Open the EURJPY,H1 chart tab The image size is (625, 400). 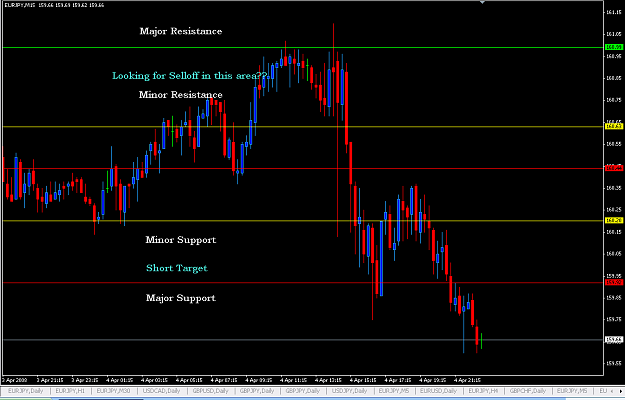click(x=70, y=391)
